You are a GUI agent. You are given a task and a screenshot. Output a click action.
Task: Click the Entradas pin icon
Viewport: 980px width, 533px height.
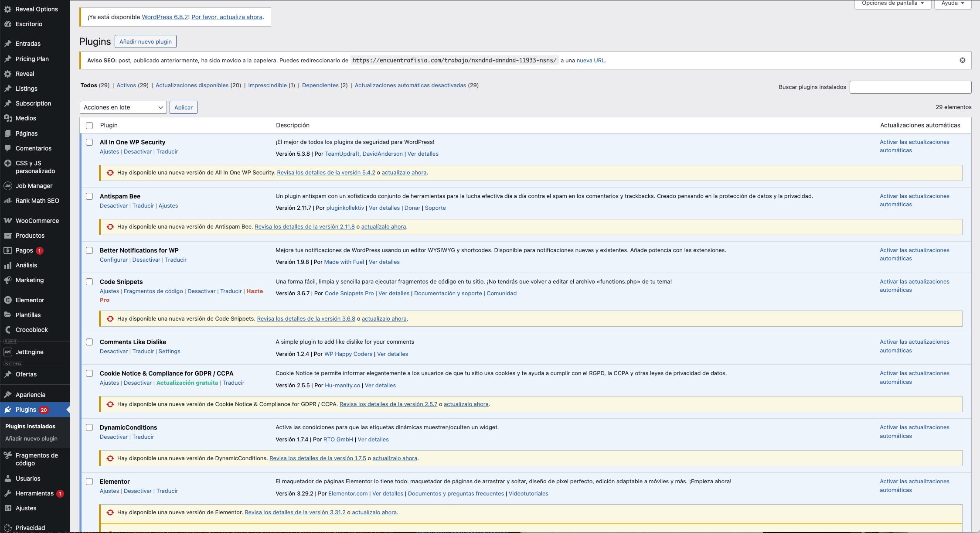coord(7,44)
